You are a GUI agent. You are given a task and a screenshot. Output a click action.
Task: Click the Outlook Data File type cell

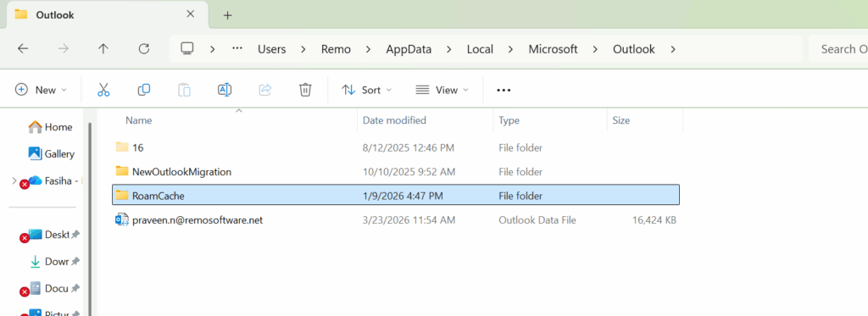pyautogui.click(x=537, y=220)
